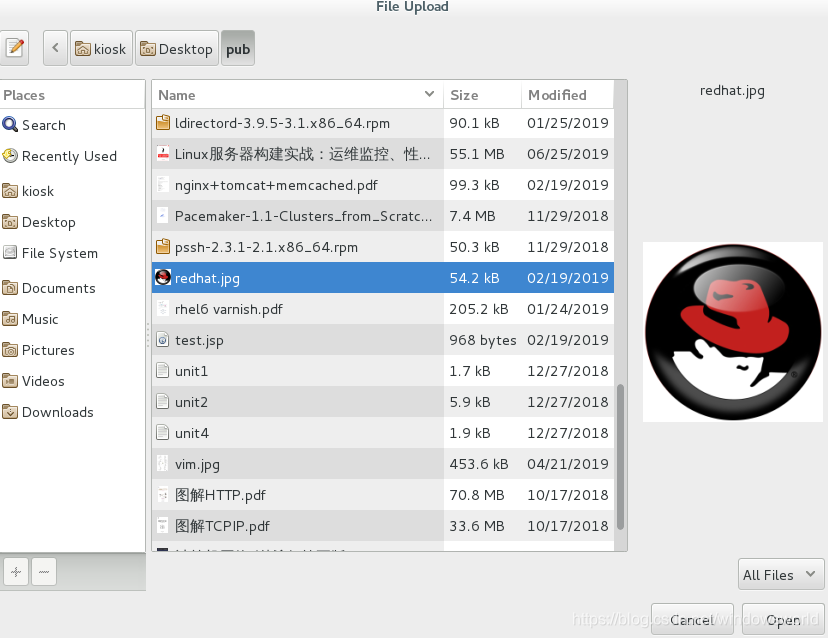828x638 pixels.
Task: Select file name test.jsp
Action: (x=199, y=340)
